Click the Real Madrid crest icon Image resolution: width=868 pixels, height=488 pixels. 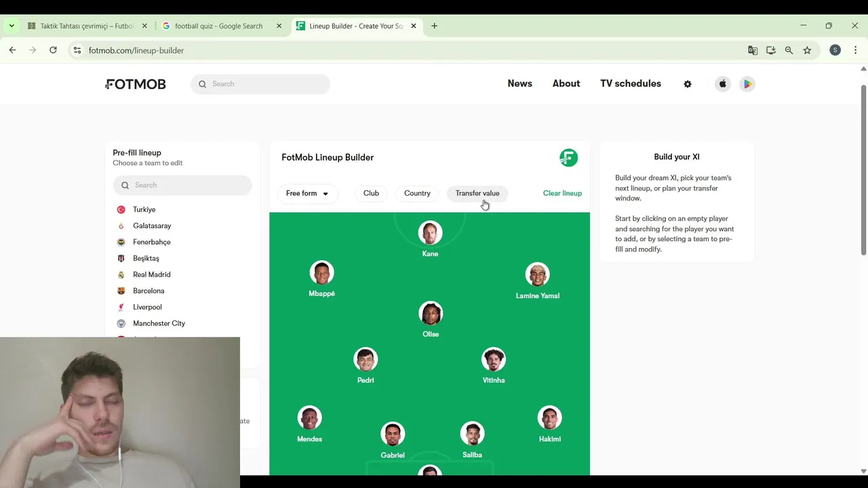coord(121,274)
